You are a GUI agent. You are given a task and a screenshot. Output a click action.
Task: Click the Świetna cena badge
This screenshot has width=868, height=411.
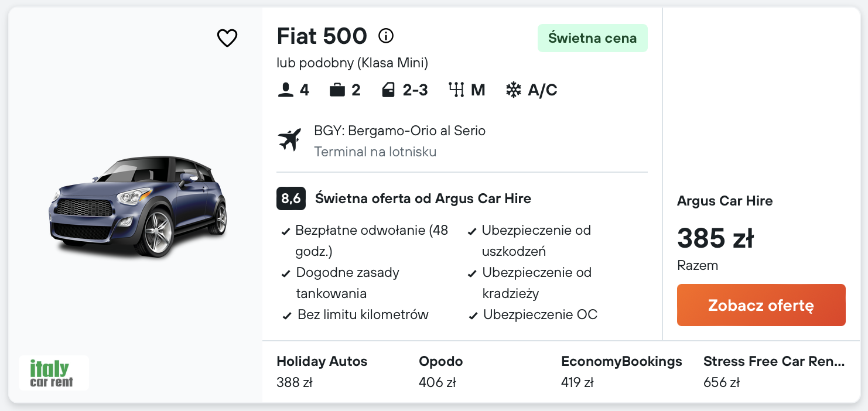(x=592, y=38)
